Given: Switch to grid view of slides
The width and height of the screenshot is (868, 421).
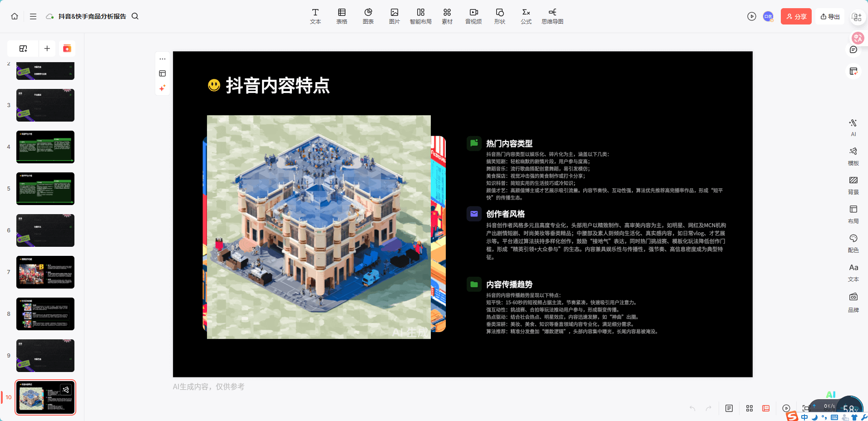Looking at the screenshot, I should 750,408.
